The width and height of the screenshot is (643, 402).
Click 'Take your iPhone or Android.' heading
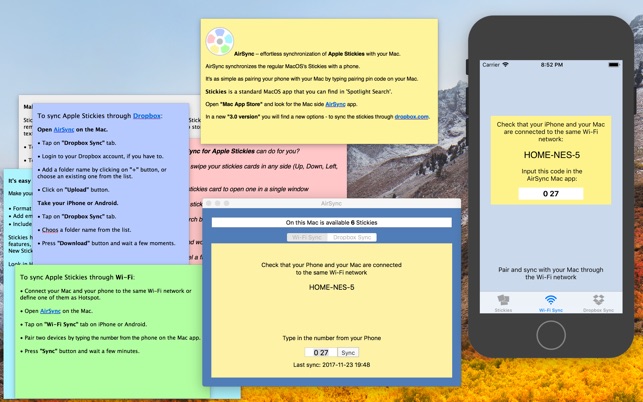click(x=78, y=203)
